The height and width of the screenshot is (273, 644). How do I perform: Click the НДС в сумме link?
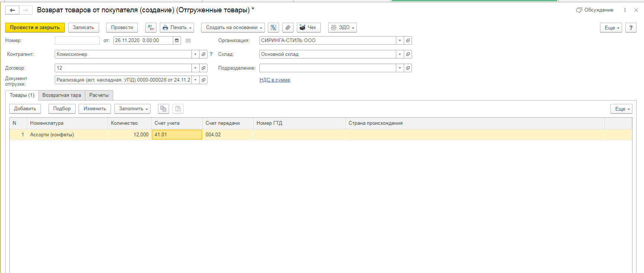(275, 80)
